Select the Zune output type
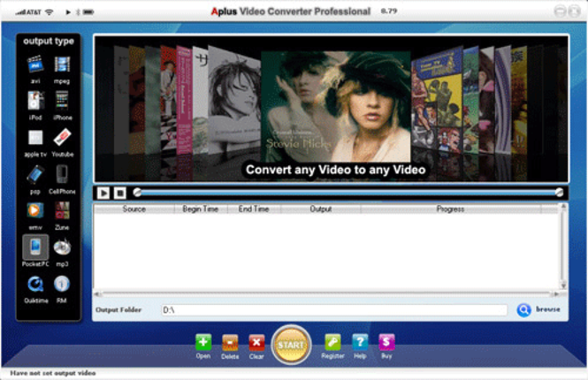The width and height of the screenshot is (588, 380). pyautogui.click(x=62, y=210)
